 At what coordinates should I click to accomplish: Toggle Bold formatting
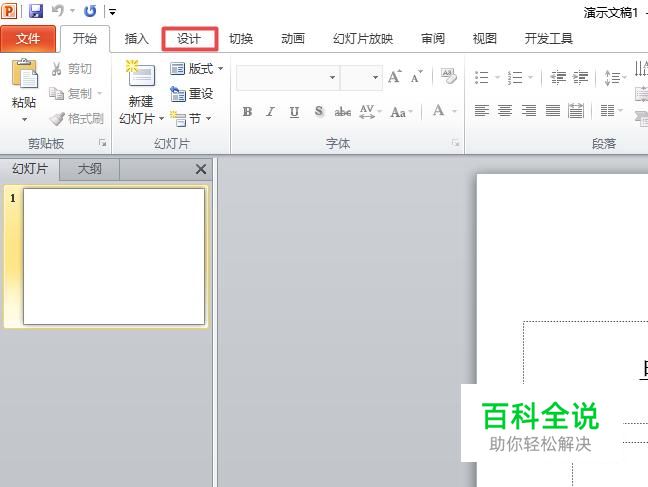point(248,112)
